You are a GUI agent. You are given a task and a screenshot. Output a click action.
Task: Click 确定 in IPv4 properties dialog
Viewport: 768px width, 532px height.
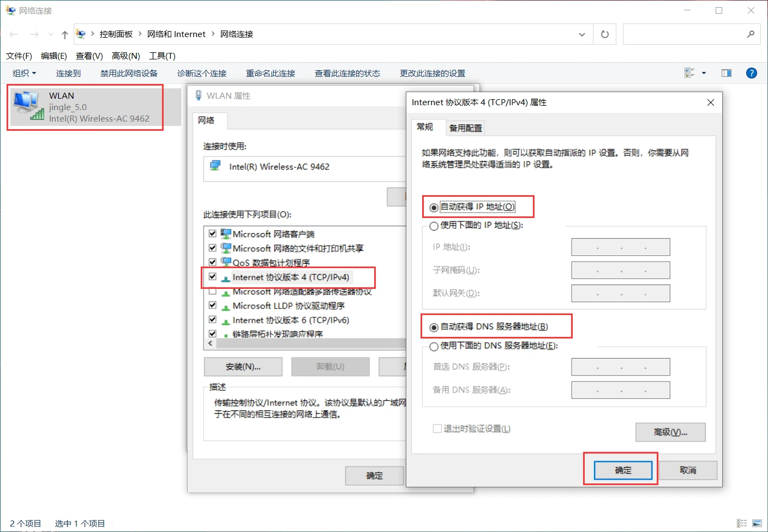(623, 470)
